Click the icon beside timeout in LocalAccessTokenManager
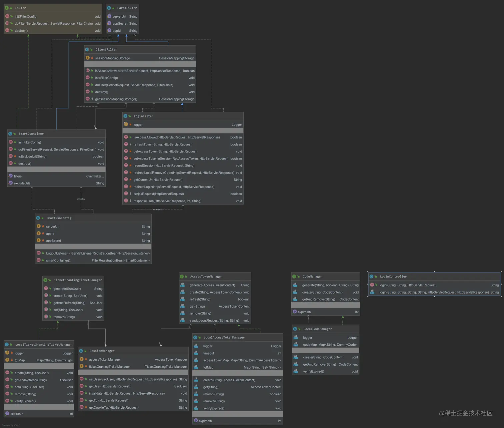 click(x=196, y=353)
